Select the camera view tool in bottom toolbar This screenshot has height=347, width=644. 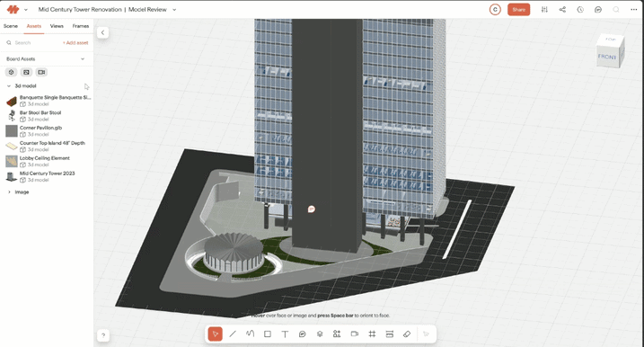tap(355, 334)
